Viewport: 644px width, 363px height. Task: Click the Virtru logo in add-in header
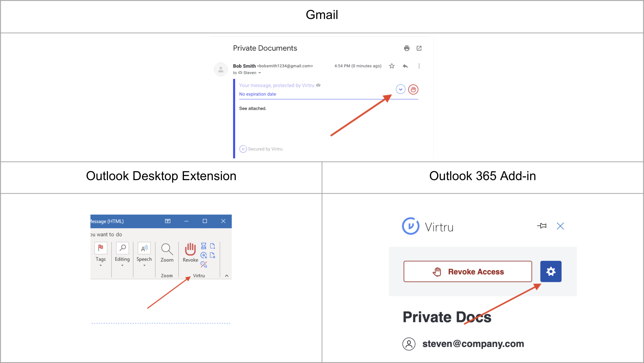[411, 226]
